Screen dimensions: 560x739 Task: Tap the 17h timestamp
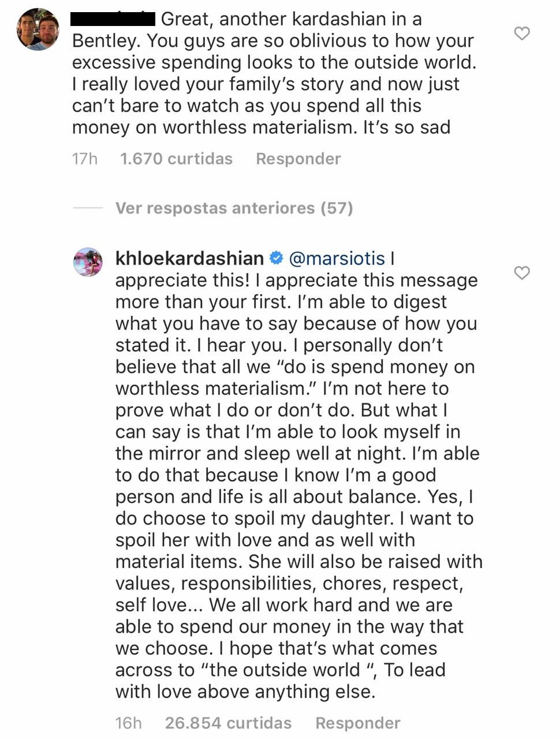[85, 159]
